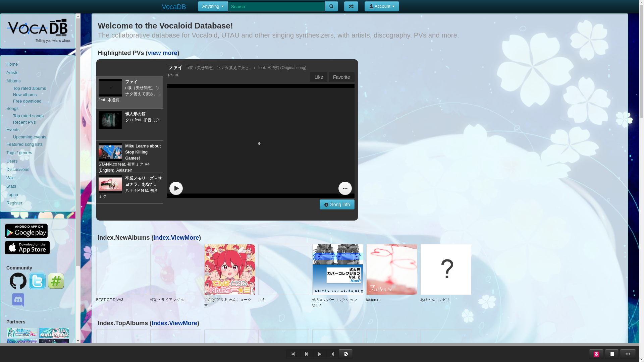The height and width of the screenshot is (362, 644).
Task: Click the pink song icon in bottom bar
Action: (x=596, y=354)
